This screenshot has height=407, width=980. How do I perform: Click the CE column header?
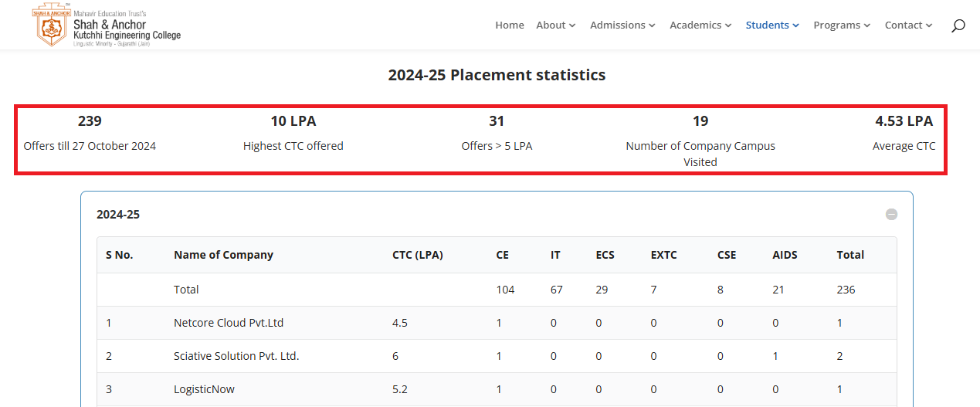point(503,255)
